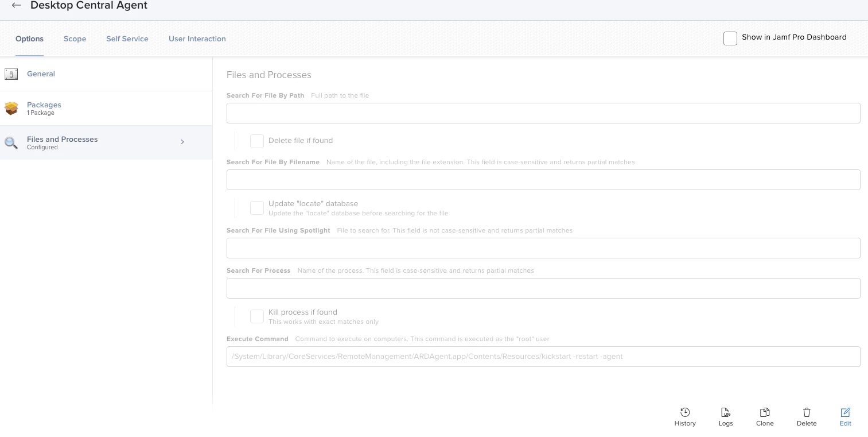The image size is (868, 437).
Task: Click the Search For File Using Spotlight field
Action: (x=543, y=248)
